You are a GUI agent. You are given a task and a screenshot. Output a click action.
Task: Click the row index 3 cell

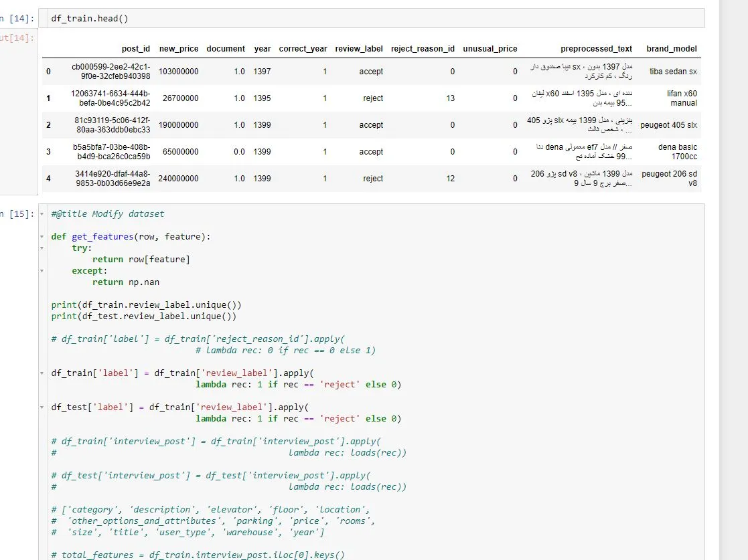click(x=48, y=152)
